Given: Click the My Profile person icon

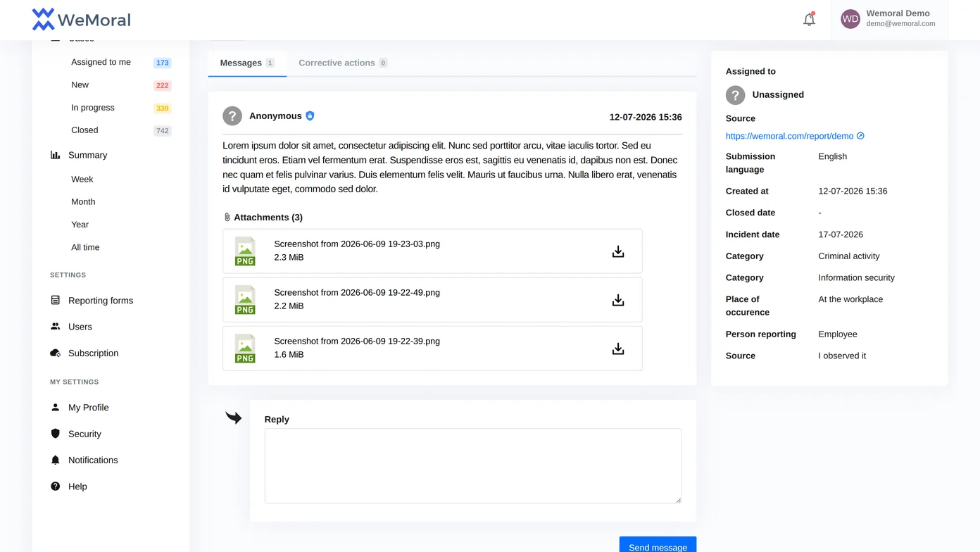Looking at the screenshot, I should point(56,408).
